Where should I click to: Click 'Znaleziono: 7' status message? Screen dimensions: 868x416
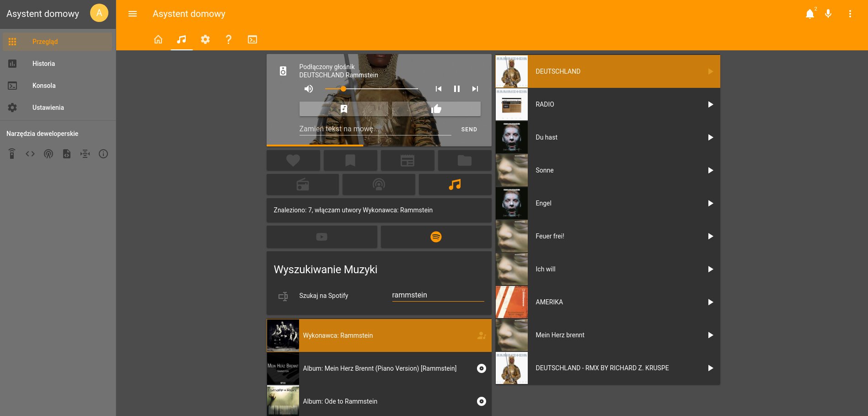coord(353,210)
